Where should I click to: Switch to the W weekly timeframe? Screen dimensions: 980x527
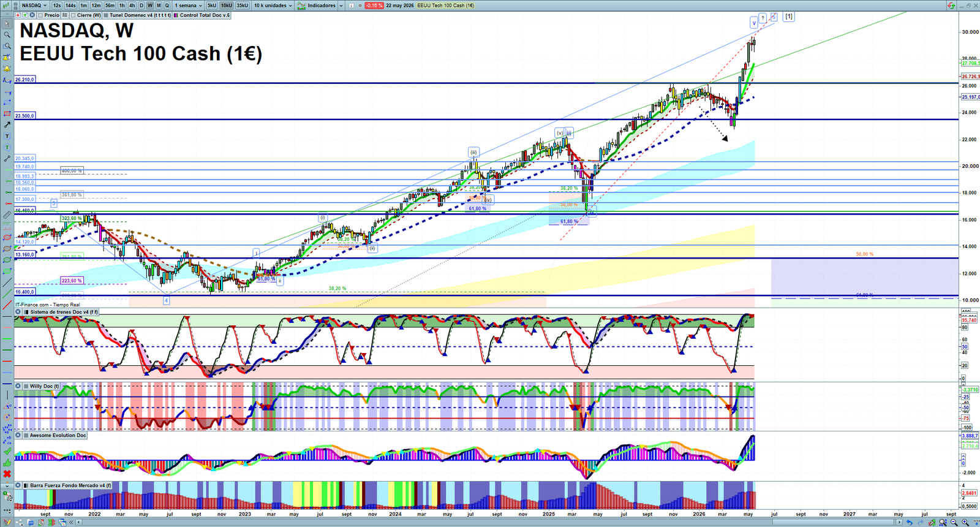tap(150, 6)
